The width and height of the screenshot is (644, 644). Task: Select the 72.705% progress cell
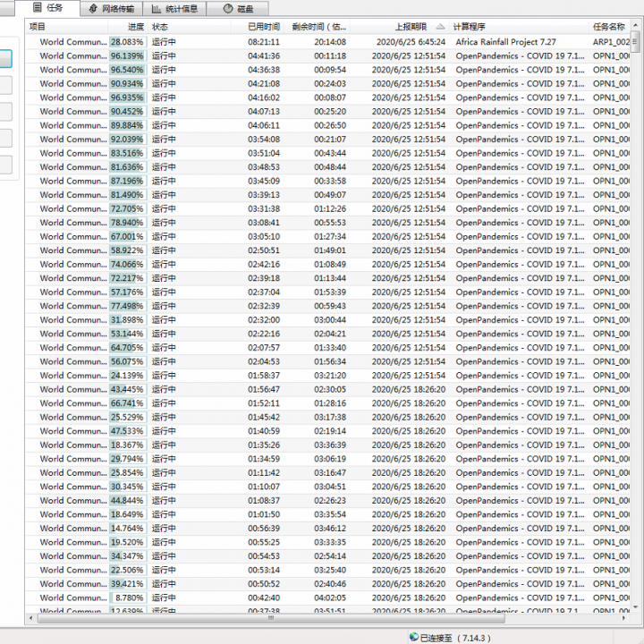[128, 208]
